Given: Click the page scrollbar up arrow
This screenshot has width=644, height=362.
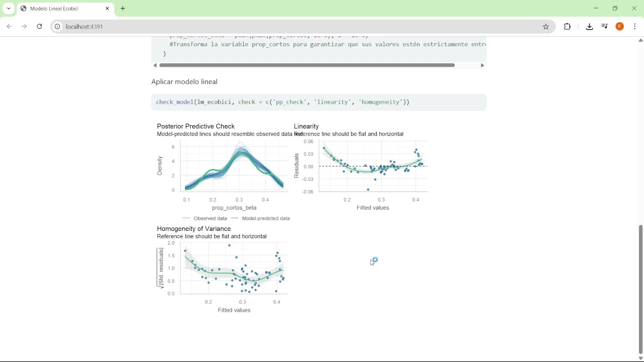Looking at the screenshot, I should [x=640, y=40].
